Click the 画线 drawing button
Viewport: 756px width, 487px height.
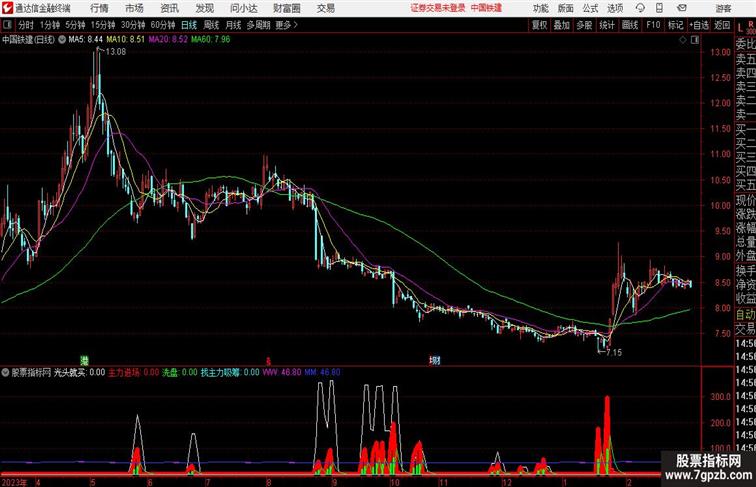[630, 25]
